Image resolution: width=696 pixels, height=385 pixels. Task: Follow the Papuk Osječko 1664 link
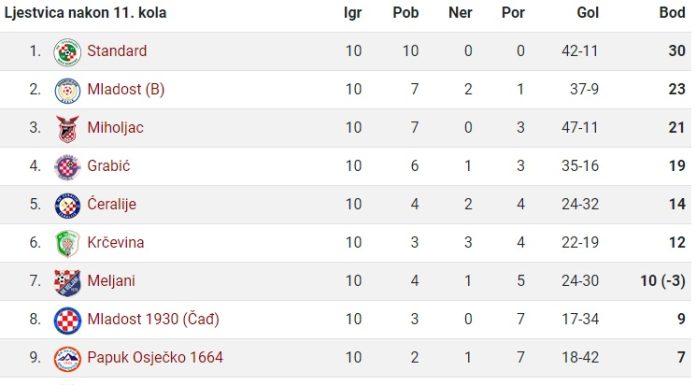click(x=155, y=357)
